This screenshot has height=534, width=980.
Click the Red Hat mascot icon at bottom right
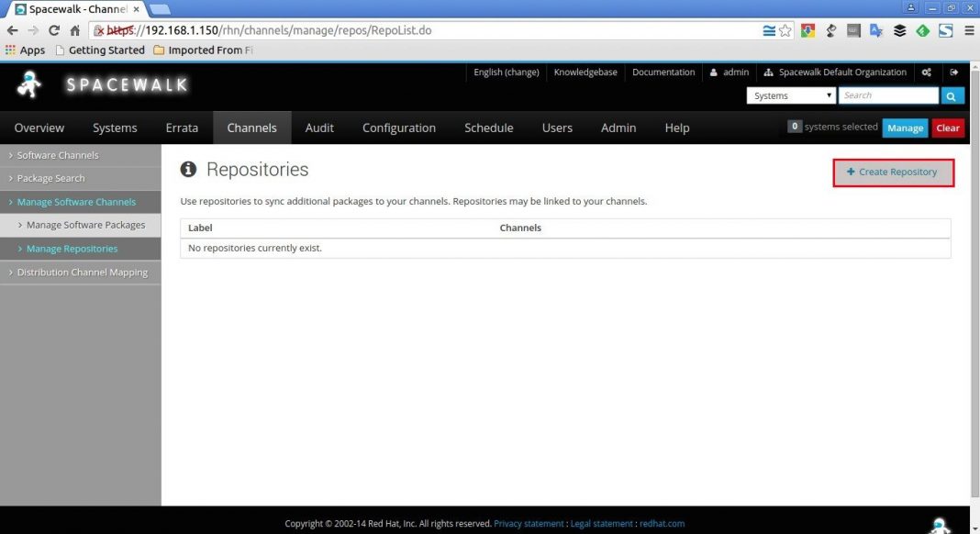coord(940,523)
